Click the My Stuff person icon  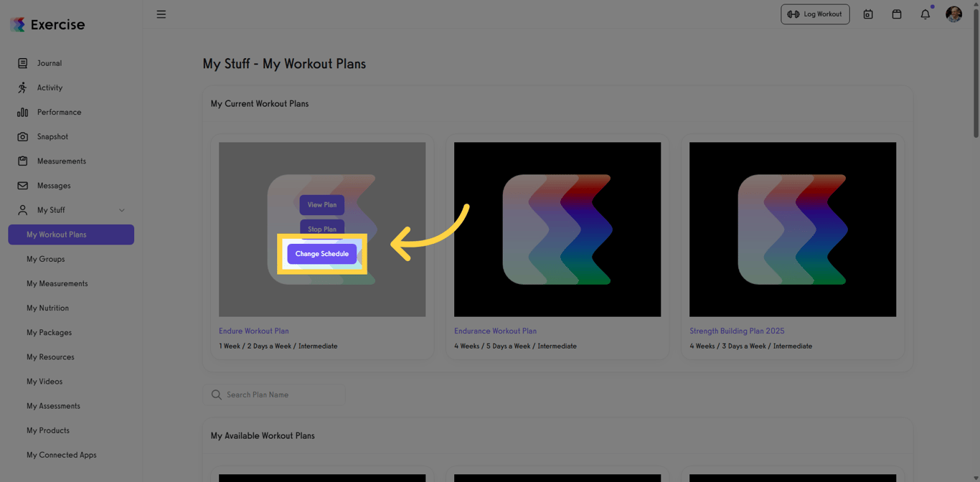(22, 210)
